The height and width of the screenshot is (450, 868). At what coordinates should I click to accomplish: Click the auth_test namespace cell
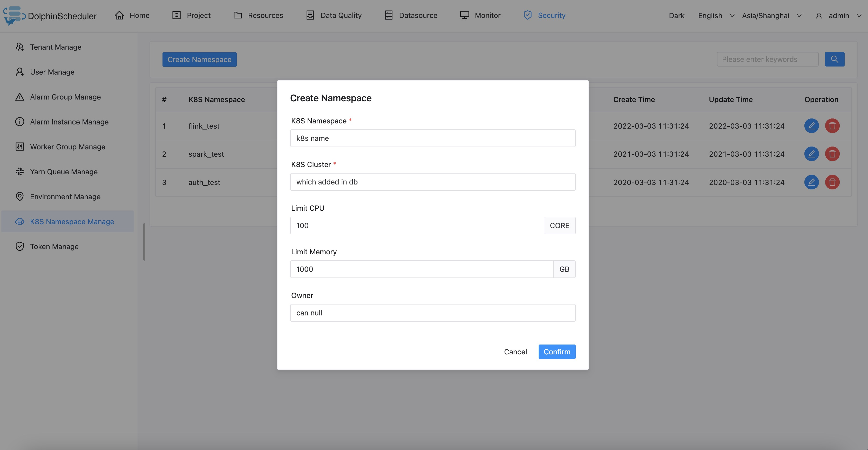[x=204, y=182]
